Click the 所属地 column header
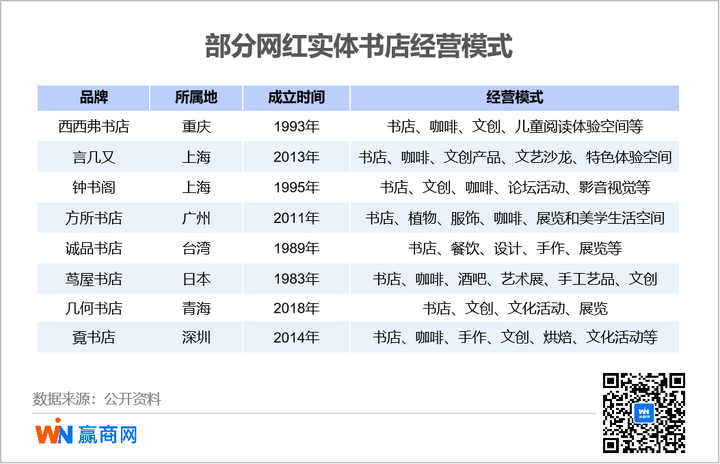 coord(196,97)
